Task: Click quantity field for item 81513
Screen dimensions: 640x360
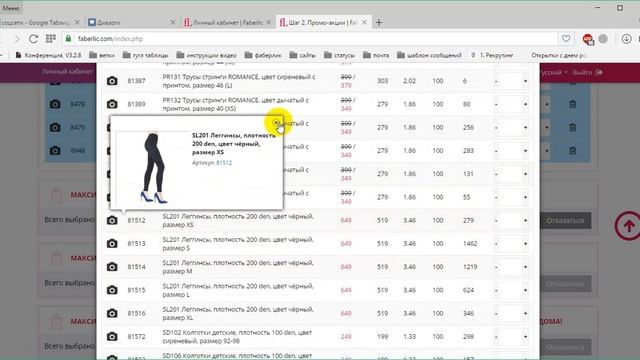Action: [511, 244]
